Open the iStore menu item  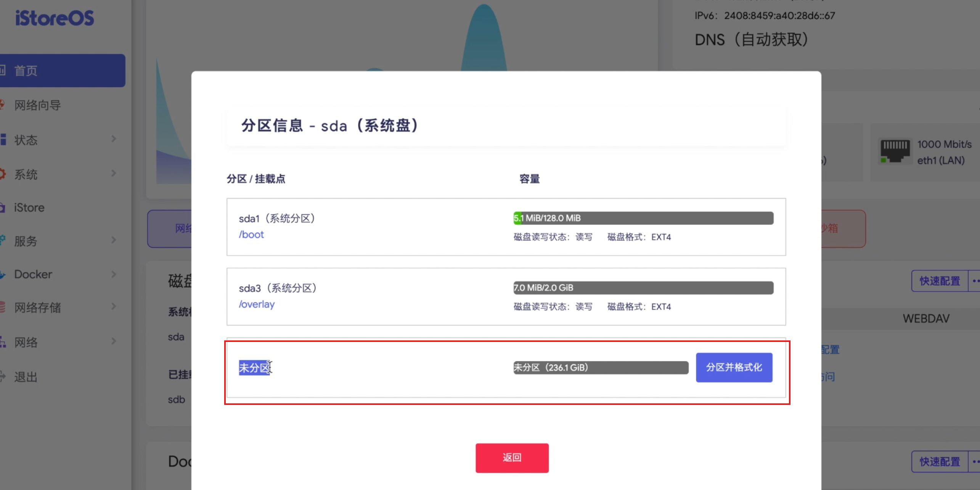click(x=29, y=208)
